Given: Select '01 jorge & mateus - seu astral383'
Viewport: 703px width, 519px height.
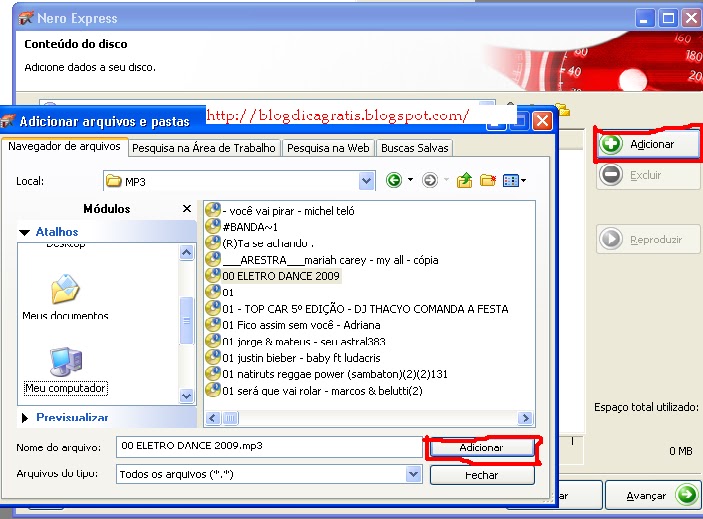Looking at the screenshot, I should [304, 342].
